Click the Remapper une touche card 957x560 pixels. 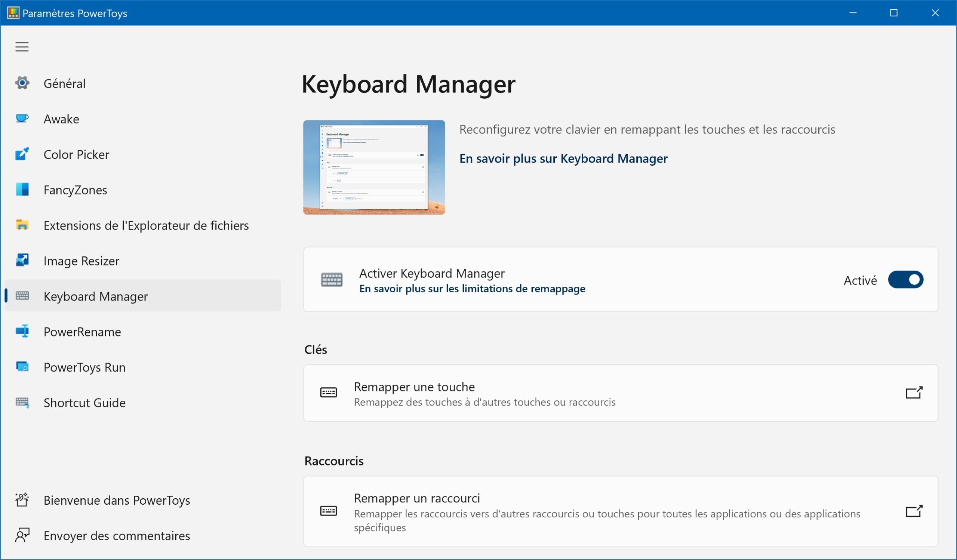coord(621,393)
